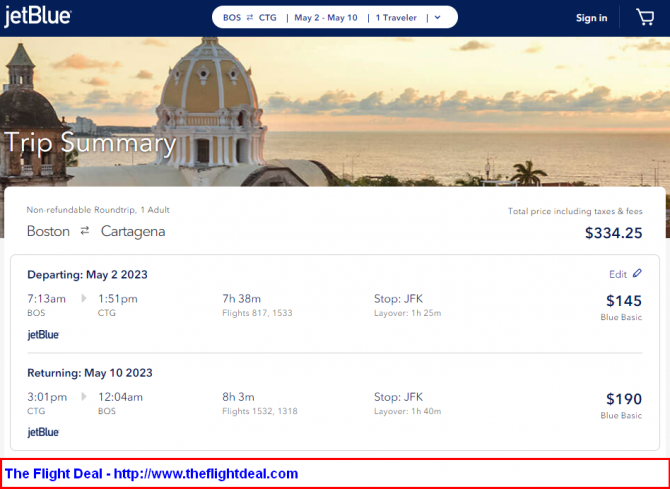Viewport: 670px width, 489px height.
Task: Click the 7h 38m duration
Action: (241, 298)
